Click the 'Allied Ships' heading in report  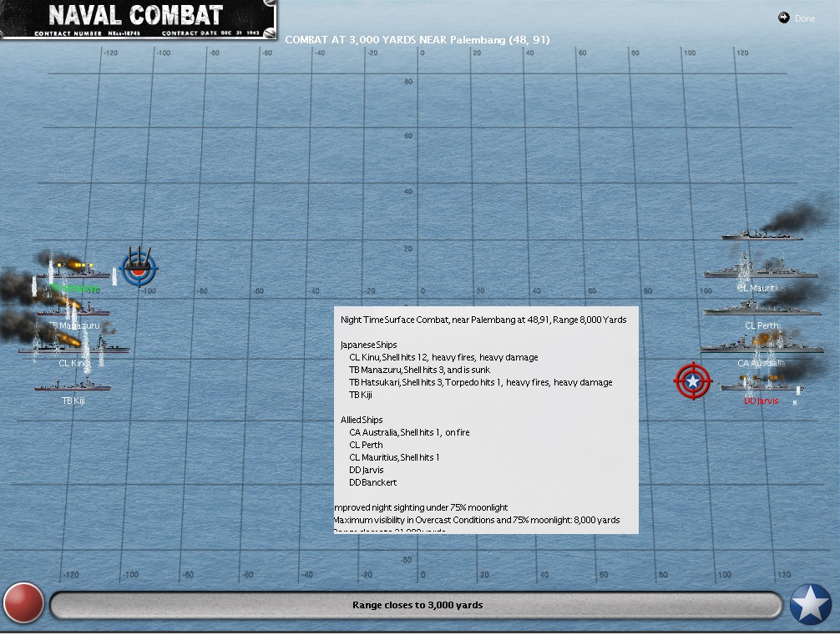click(x=362, y=420)
